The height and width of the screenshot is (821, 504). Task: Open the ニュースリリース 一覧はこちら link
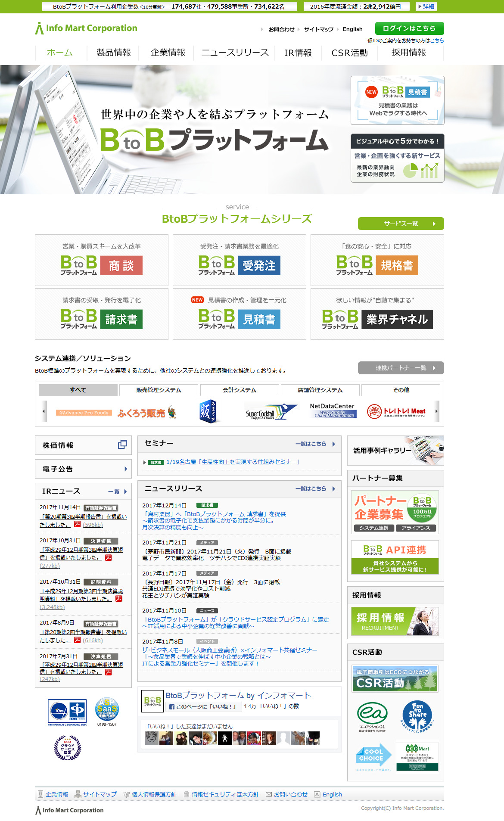coord(315,488)
